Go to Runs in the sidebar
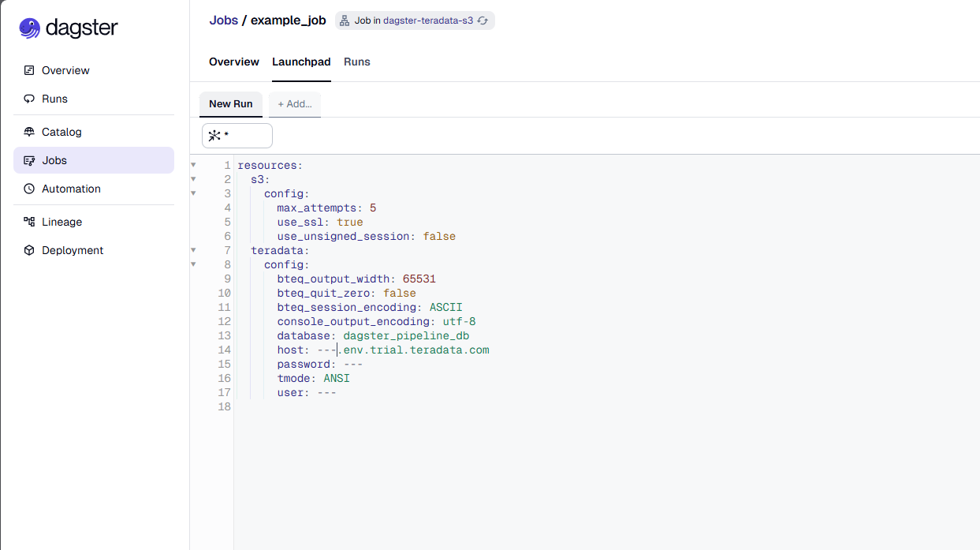 tap(94, 99)
